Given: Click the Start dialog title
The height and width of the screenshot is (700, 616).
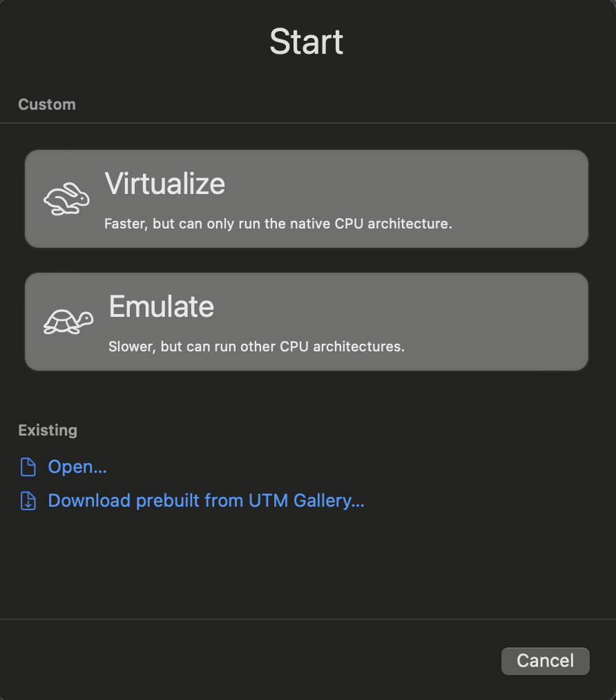Looking at the screenshot, I should 307,41.
